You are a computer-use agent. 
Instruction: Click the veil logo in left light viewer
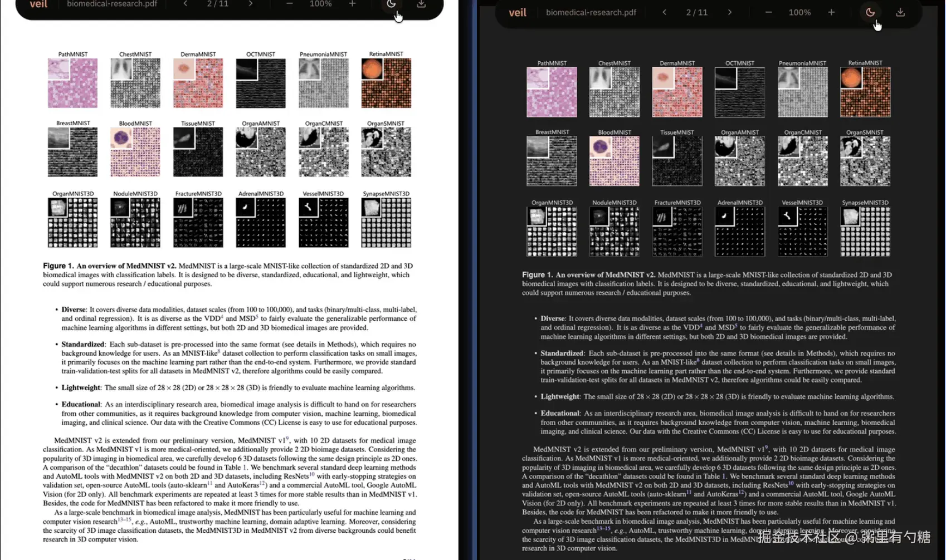tap(38, 4)
